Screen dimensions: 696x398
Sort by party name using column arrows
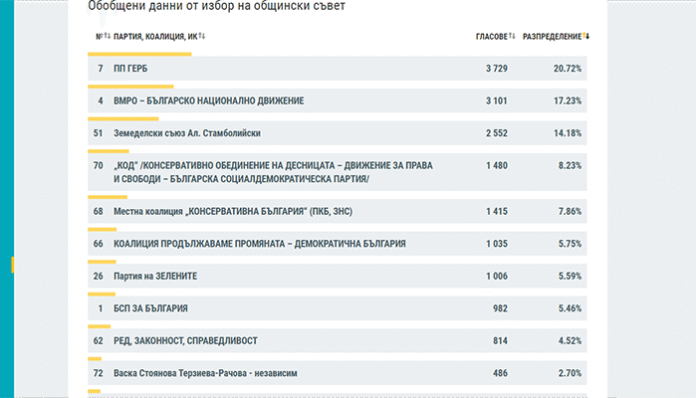pyautogui.click(x=202, y=36)
